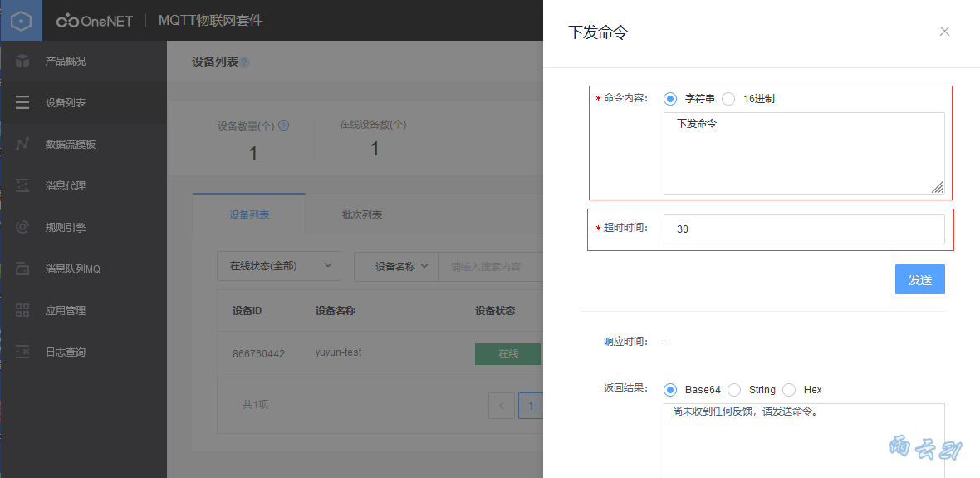Viewport: 980px width, 478px height.
Task: Click help icon beside 设备数量(个)
Action: tap(284, 126)
